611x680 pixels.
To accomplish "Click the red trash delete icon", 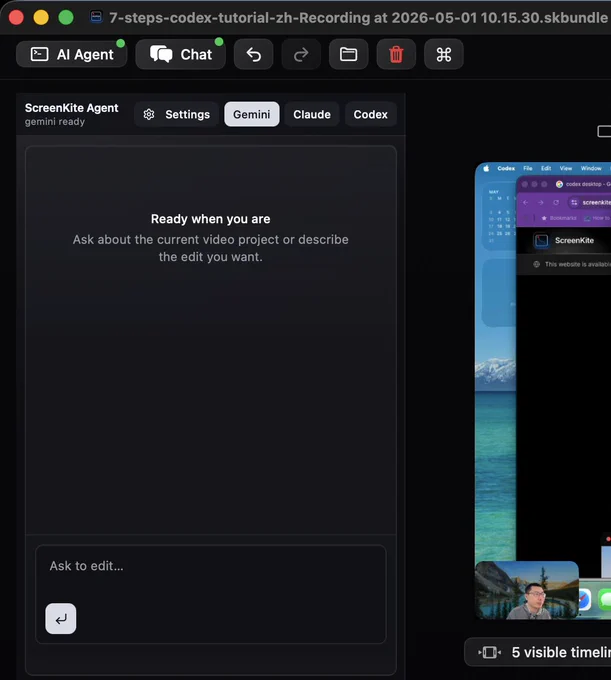I will [396, 54].
